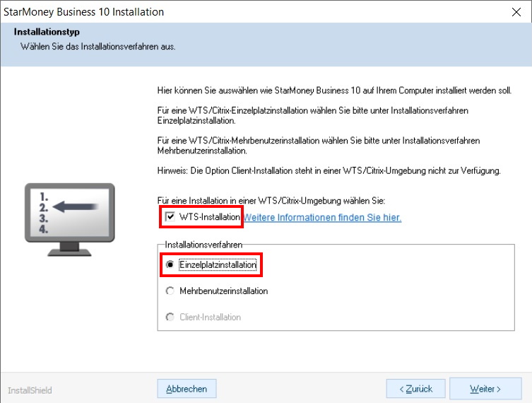532x403 pixels.
Task: Select Mehrbenutzerinstallation radio option
Action: [x=170, y=291]
